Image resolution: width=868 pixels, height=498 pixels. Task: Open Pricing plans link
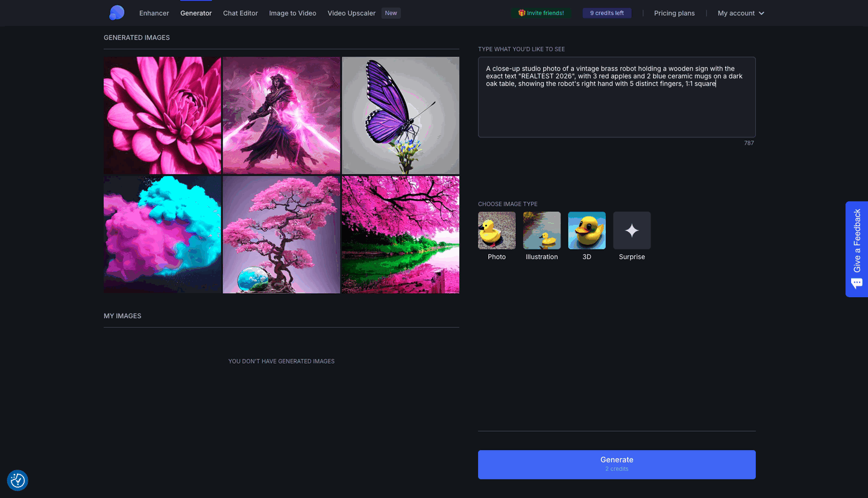click(x=675, y=13)
